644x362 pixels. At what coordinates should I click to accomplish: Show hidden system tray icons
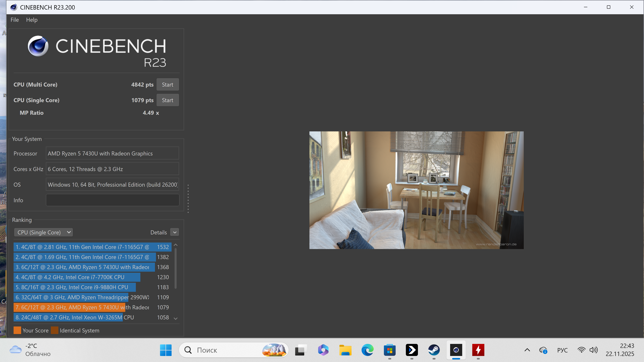coord(527,350)
